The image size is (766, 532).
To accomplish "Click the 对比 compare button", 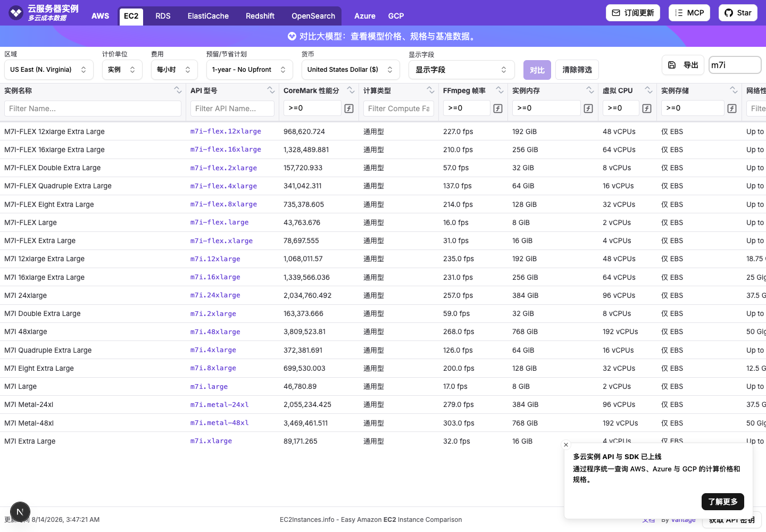I will point(537,70).
